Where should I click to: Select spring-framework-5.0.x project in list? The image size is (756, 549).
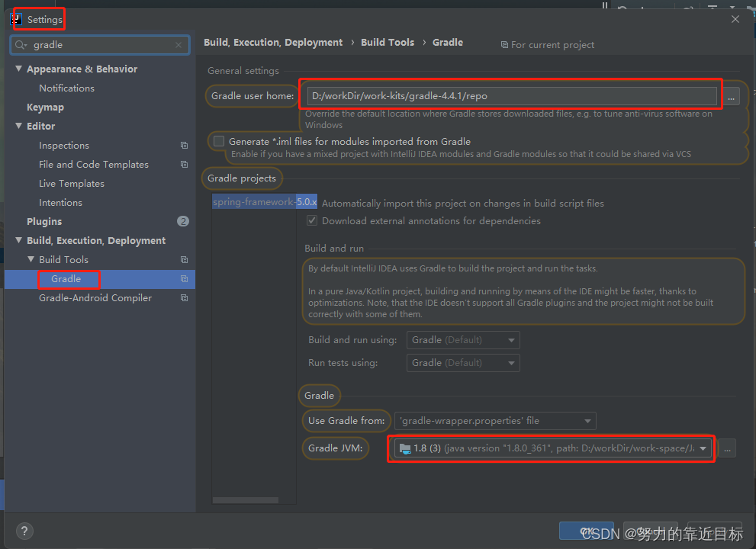tap(265, 201)
